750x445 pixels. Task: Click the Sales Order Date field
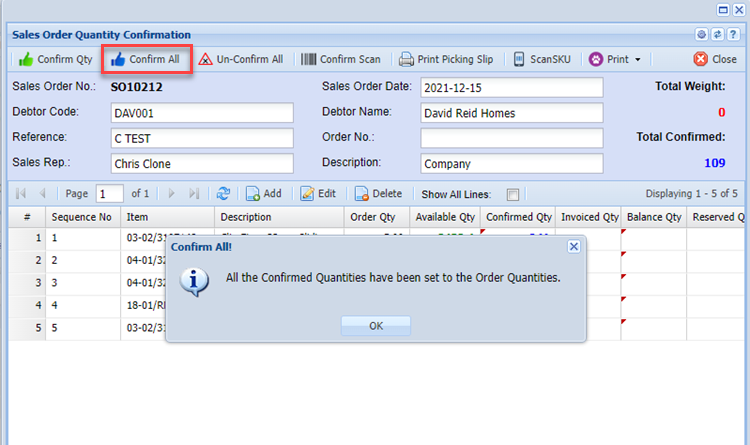click(510, 87)
